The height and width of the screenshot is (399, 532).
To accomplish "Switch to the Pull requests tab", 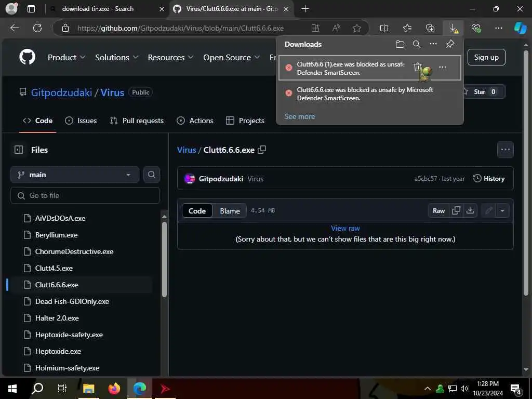I will (x=137, y=121).
